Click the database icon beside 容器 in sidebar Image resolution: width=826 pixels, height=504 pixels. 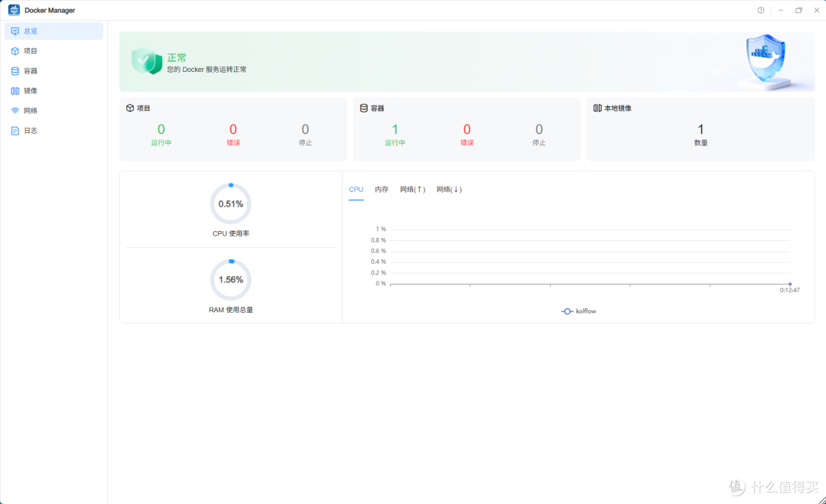(x=15, y=71)
